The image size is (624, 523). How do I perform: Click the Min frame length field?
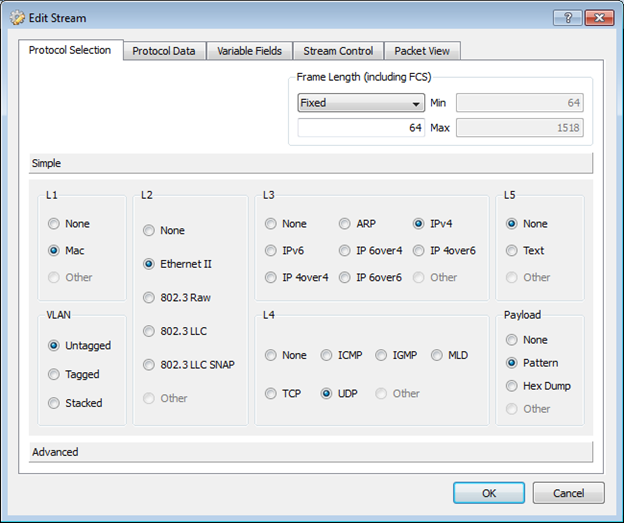coord(520,103)
